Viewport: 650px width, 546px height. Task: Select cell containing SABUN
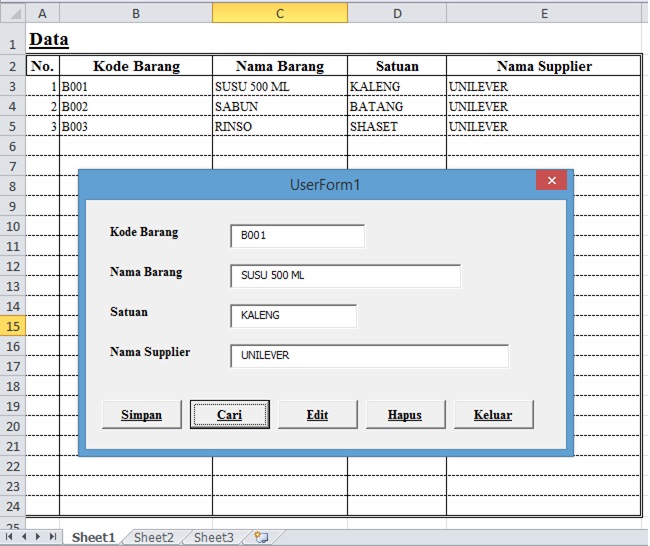280,106
